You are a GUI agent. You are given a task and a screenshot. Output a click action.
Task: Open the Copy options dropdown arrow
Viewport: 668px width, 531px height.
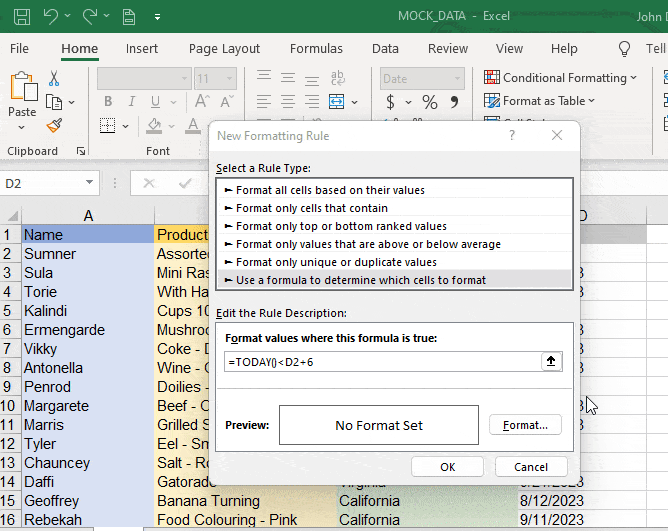pyautogui.click(x=72, y=102)
